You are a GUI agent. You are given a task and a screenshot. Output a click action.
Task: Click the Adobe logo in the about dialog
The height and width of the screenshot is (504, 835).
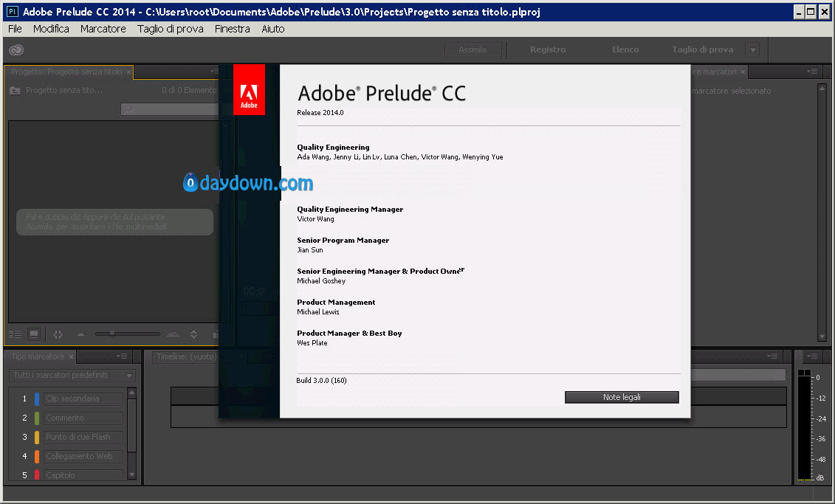pyautogui.click(x=249, y=89)
